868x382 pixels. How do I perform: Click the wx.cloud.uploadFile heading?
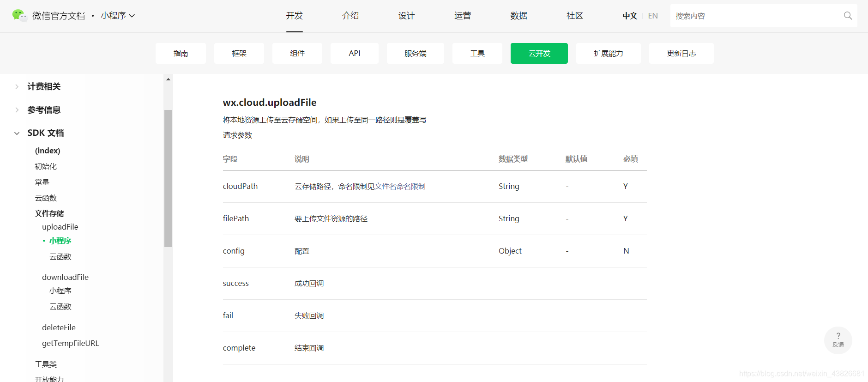270,103
